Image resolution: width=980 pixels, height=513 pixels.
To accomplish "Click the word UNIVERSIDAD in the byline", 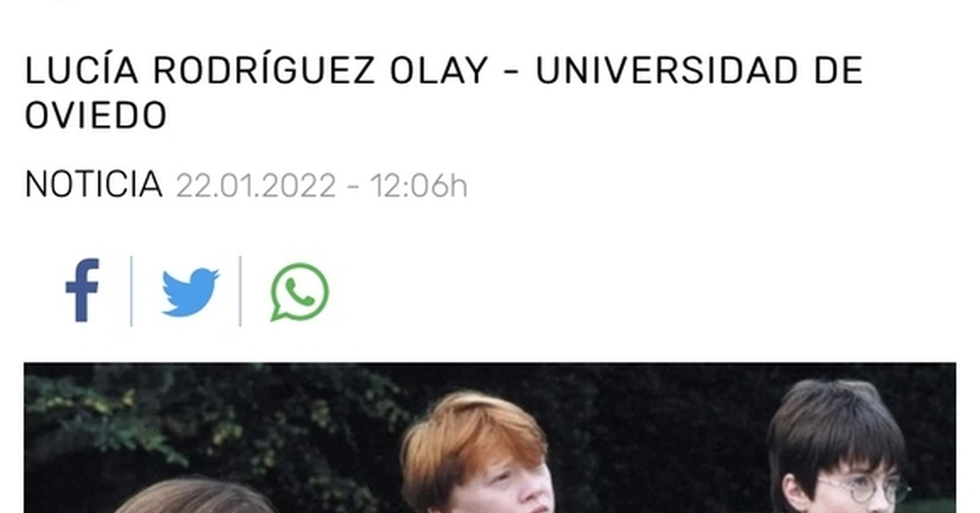I will pos(667,70).
